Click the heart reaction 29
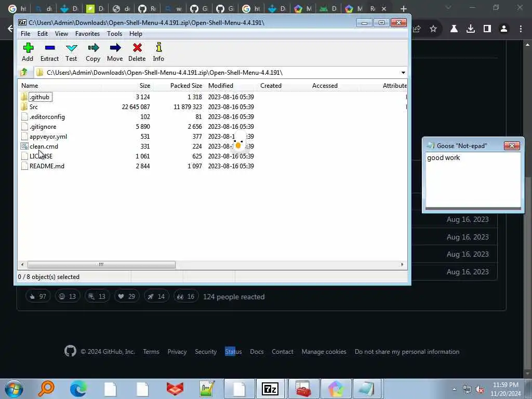This screenshot has width=532, height=399. (x=127, y=297)
